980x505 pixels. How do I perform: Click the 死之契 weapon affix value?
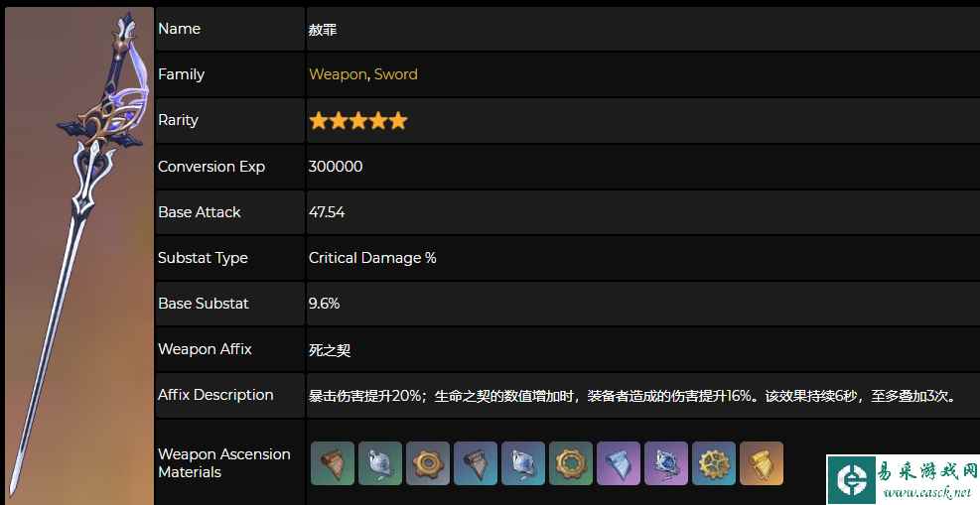(330, 349)
